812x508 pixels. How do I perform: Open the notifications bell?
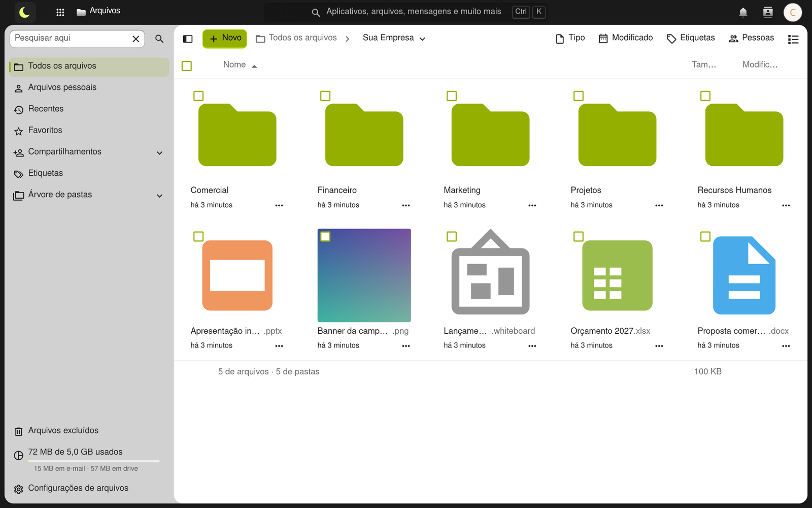[x=743, y=12]
